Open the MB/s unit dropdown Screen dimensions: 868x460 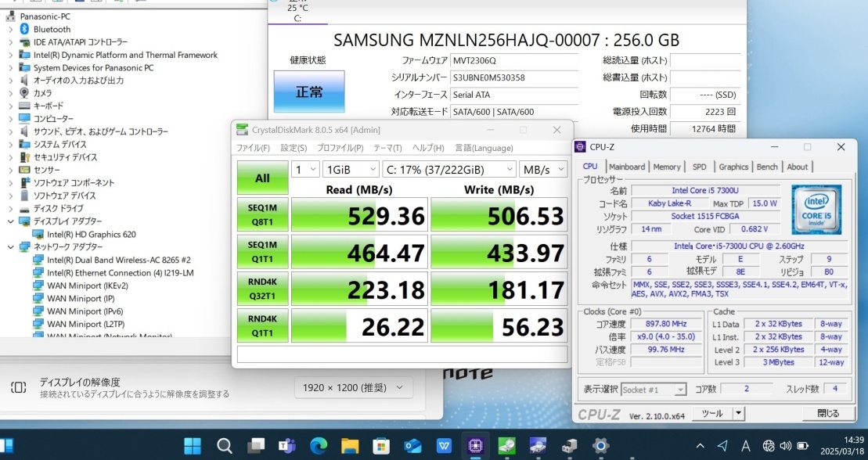tap(544, 170)
